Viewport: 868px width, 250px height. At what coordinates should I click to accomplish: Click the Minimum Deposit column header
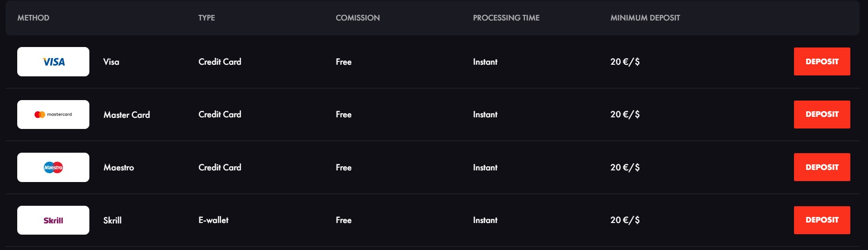(x=645, y=18)
